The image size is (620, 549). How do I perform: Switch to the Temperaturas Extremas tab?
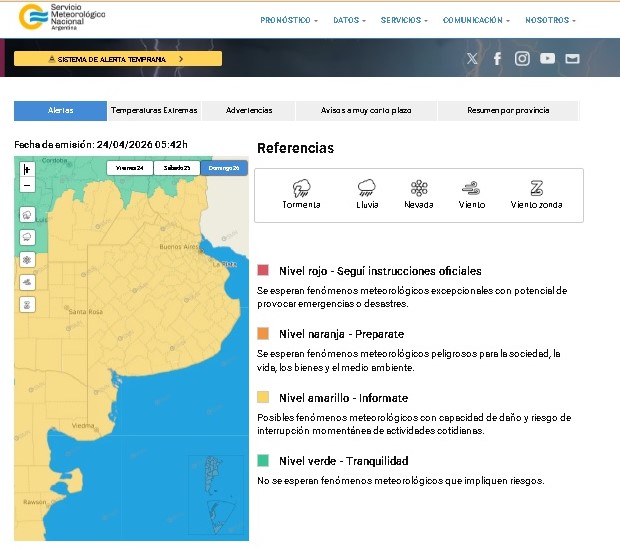(154, 110)
